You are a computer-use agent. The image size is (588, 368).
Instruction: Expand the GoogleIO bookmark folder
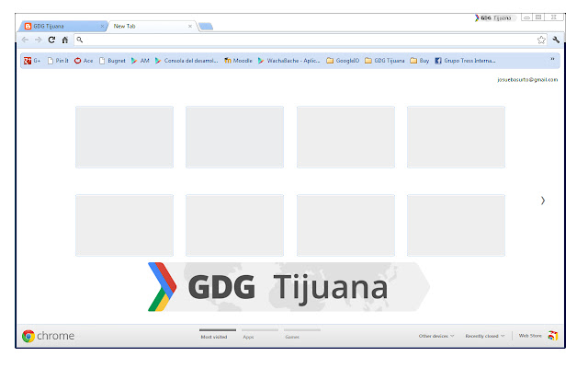coord(343,61)
